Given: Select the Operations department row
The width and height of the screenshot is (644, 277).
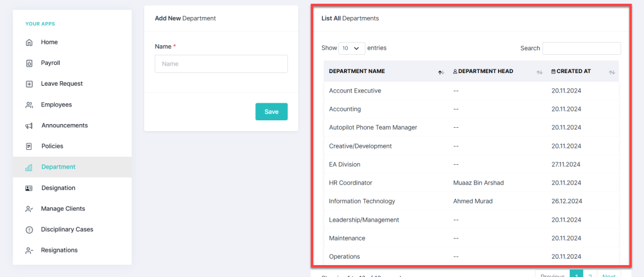Looking at the screenshot, I should (x=471, y=256).
